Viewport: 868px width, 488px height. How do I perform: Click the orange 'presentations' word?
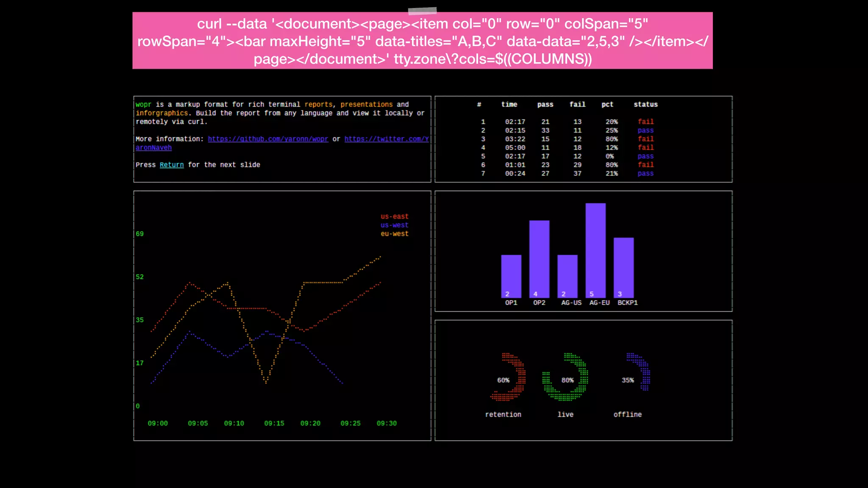(367, 105)
